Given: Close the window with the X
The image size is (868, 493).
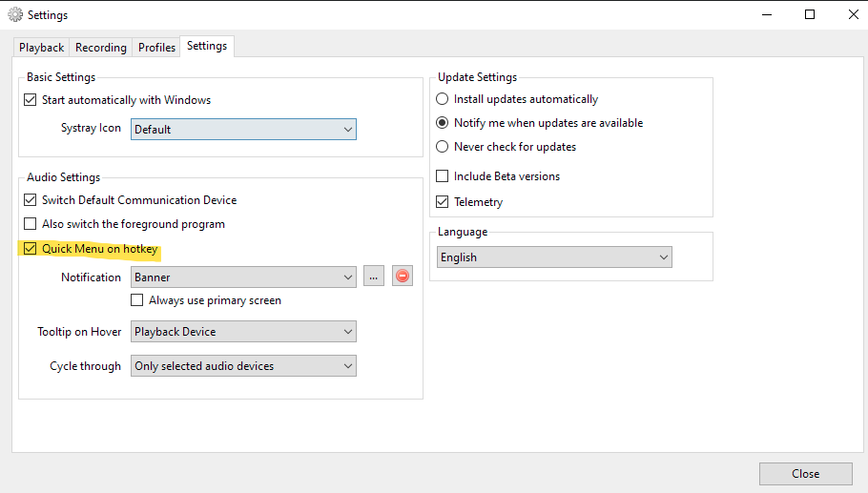Looking at the screenshot, I should click(x=853, y=14).
